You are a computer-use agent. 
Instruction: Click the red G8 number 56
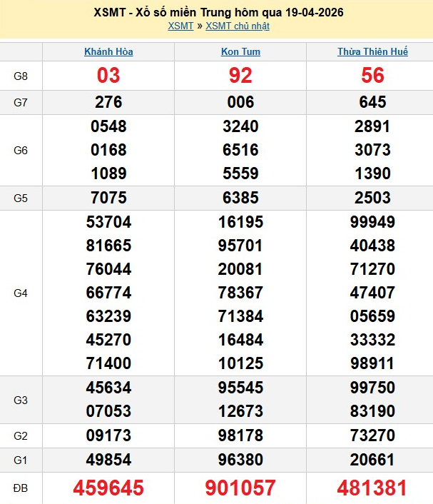(x=372, y=76)
